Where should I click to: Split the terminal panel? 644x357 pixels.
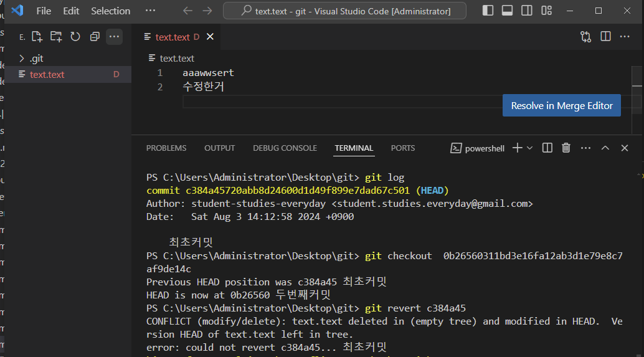point(547,148)
